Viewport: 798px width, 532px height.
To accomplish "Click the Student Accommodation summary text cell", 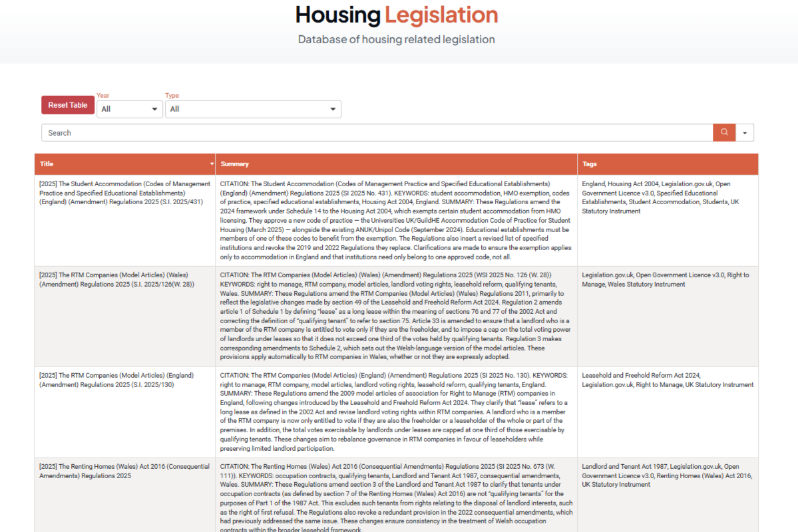I will pos(395,219).
